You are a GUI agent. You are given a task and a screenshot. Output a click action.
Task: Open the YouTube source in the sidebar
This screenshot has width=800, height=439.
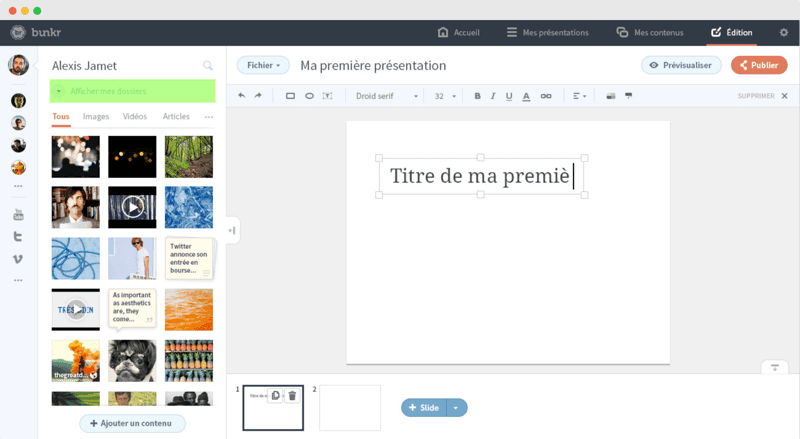[18, 215]
